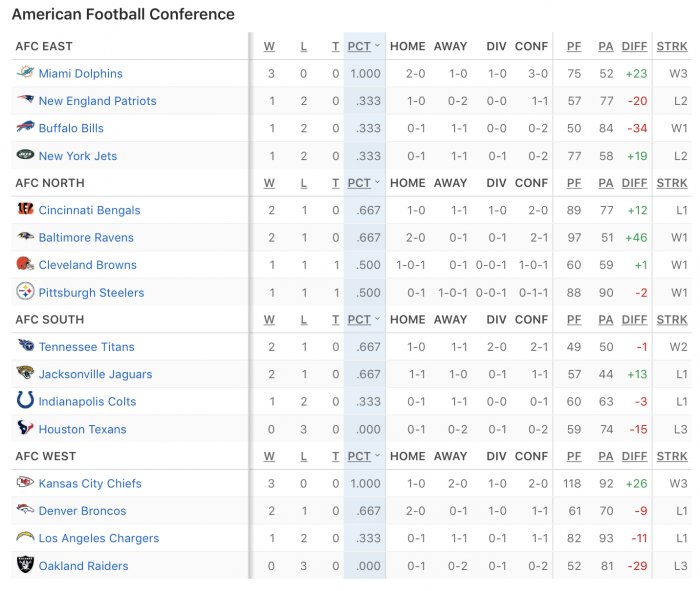The width and height of the screenshot is (700, 591).
Task: Click the New England Patriots logo icon
Action: (x=25, y=99)
